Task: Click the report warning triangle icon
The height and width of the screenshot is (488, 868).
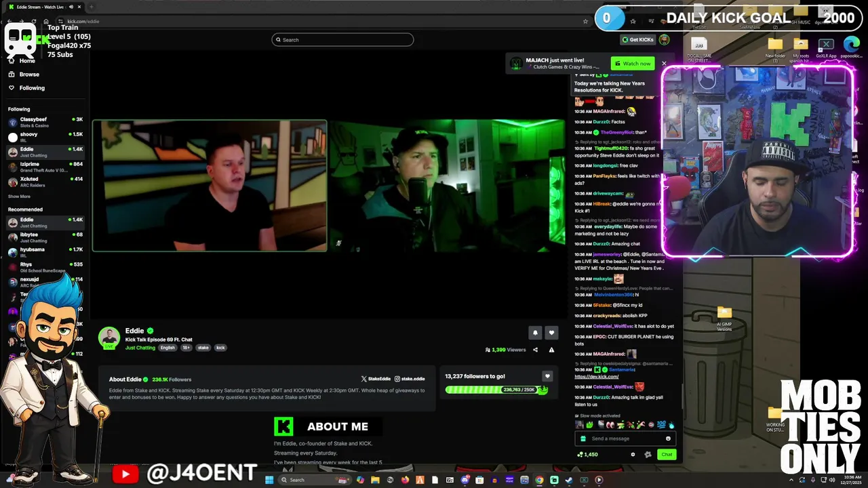Action: [551, 350]
